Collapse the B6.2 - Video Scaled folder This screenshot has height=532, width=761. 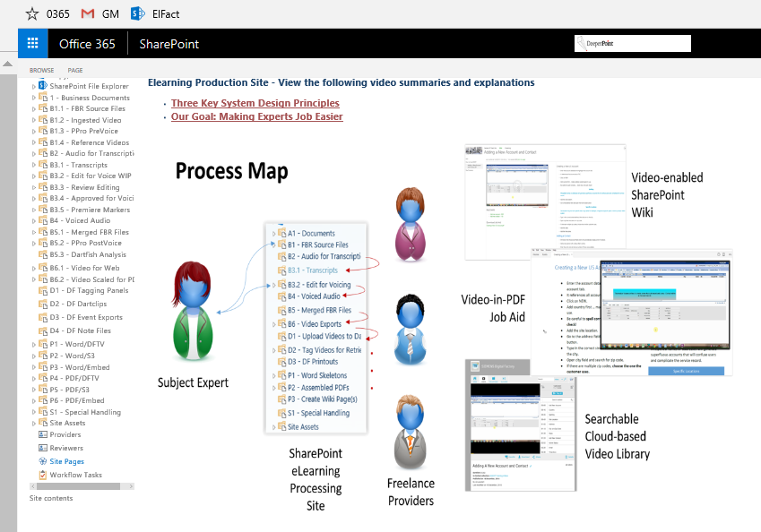click(32, 279)
